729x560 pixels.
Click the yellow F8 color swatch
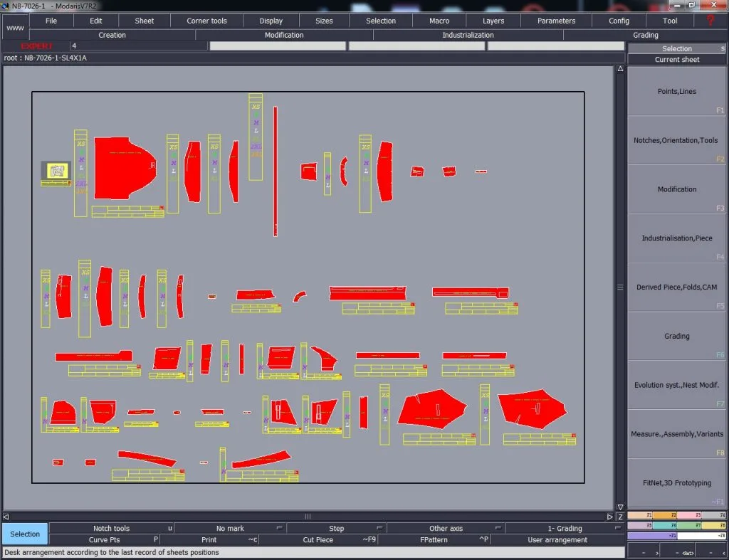coord(713,525)
